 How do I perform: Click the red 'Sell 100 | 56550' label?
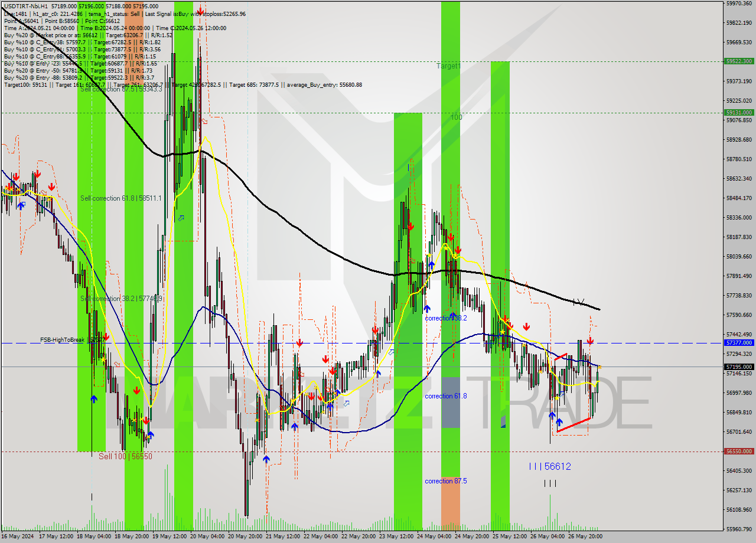(x=125, y=456)
